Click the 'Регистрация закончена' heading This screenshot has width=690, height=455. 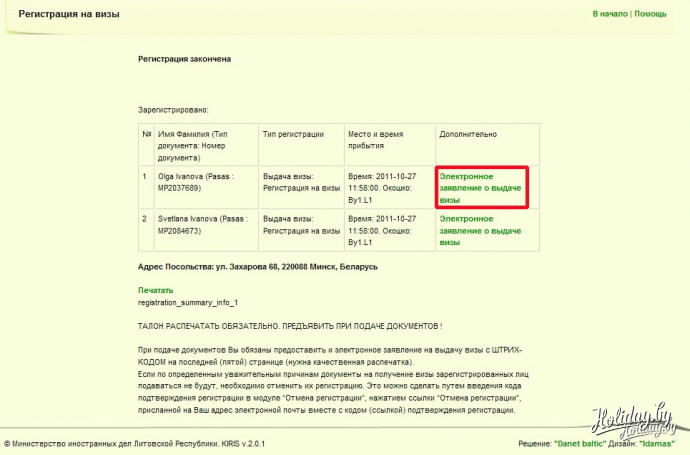tap(184, 59)
